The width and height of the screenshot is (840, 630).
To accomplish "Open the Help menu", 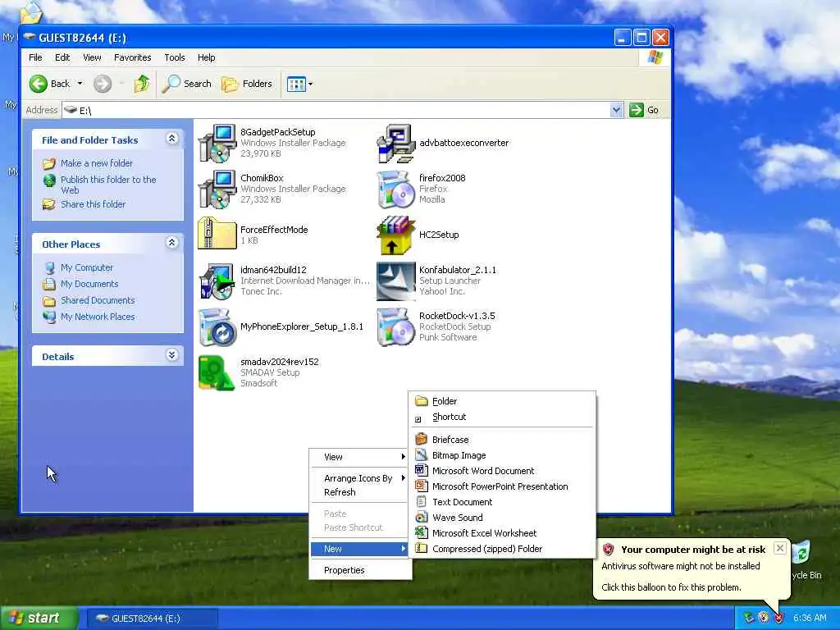I will (x=206, y=57).
